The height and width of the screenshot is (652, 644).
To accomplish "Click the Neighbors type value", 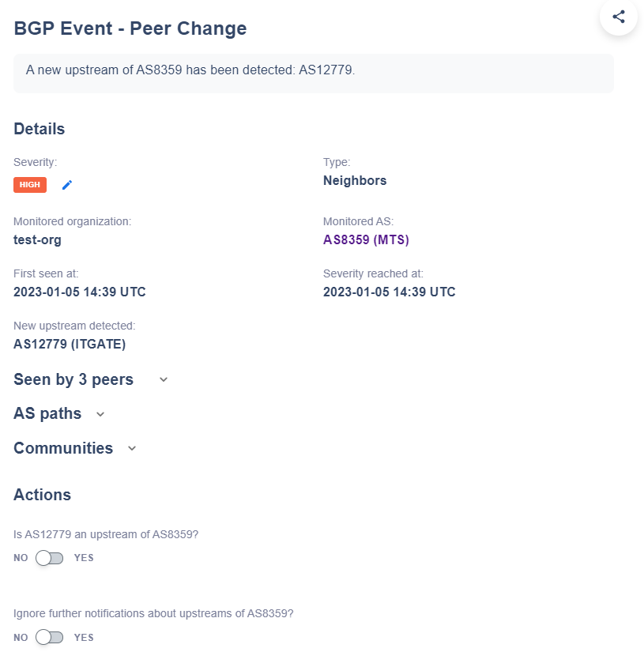I will point(355,180).
